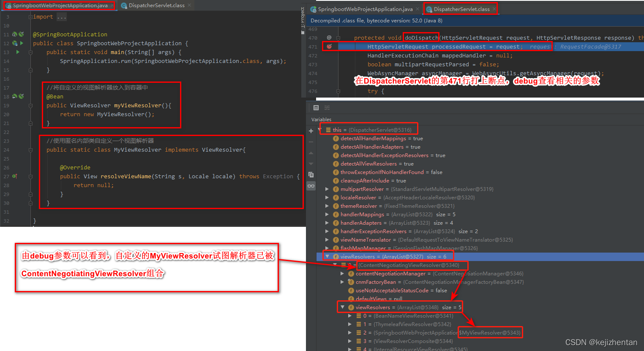Click the move watch down arrow
The height and width of the screenshot is (351, 644).
click(x=311, y=164)
